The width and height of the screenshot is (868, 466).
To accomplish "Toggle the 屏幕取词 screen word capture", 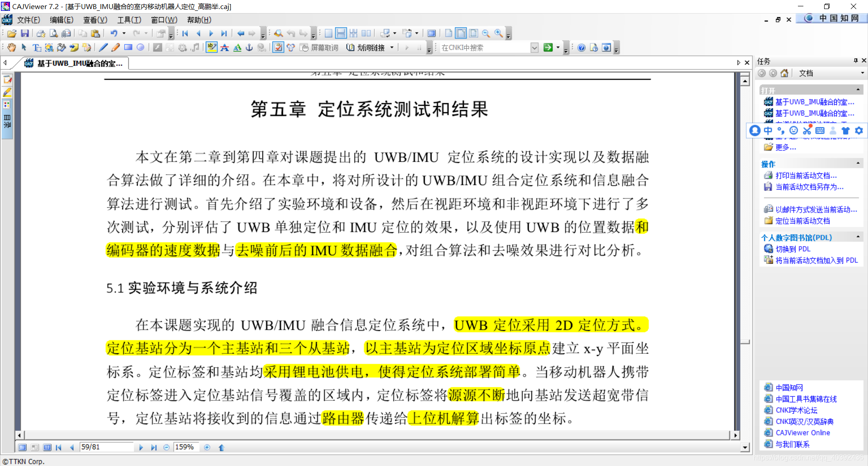I will click(319, 48).
